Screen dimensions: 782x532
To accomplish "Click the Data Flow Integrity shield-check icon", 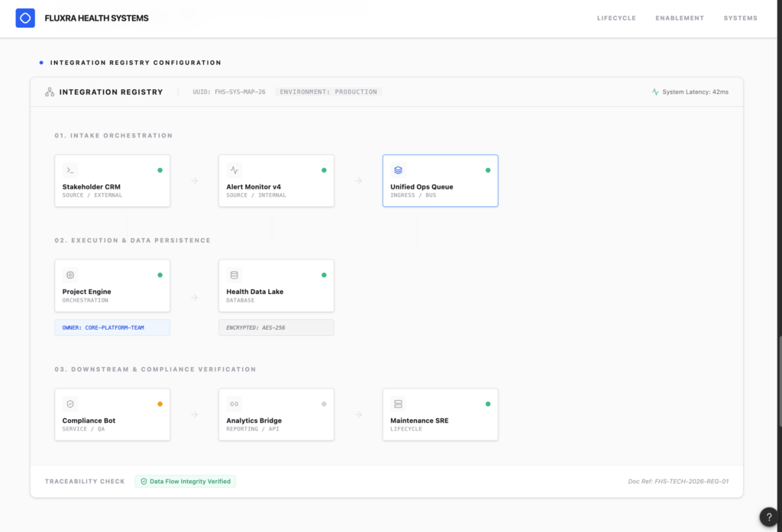I will click(144, 481).
